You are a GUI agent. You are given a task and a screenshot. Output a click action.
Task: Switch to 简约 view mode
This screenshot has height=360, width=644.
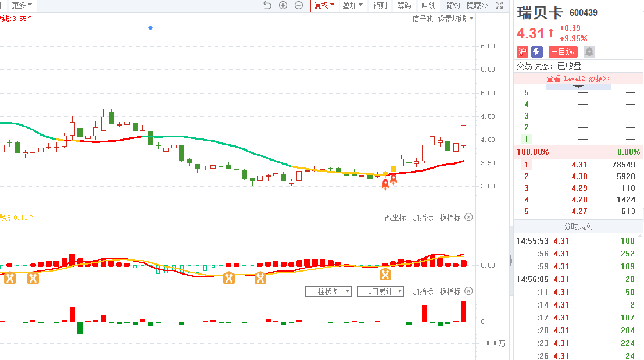(x=453, y=5)
